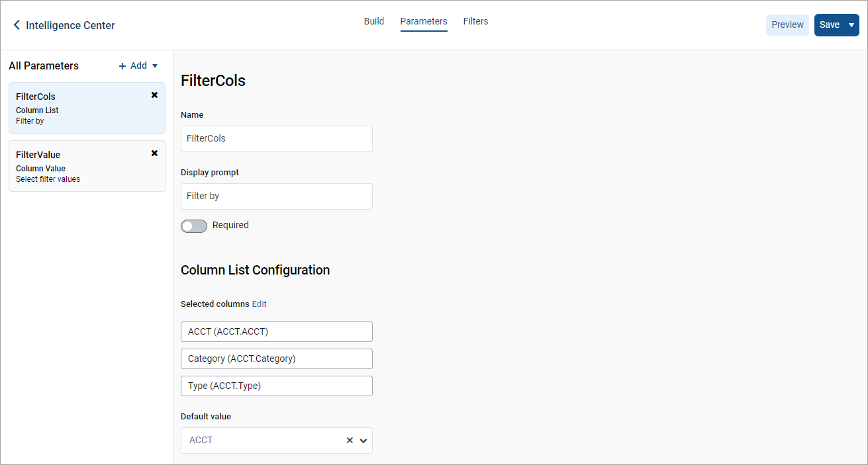Select the Category (ACCT.Category) column entry

[x=277, y=359]
